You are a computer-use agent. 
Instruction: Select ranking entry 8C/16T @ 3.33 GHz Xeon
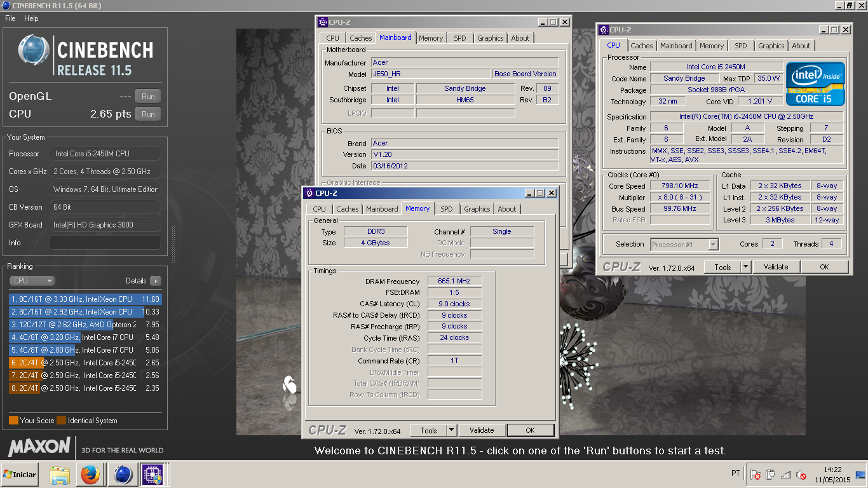coord(85,299)
